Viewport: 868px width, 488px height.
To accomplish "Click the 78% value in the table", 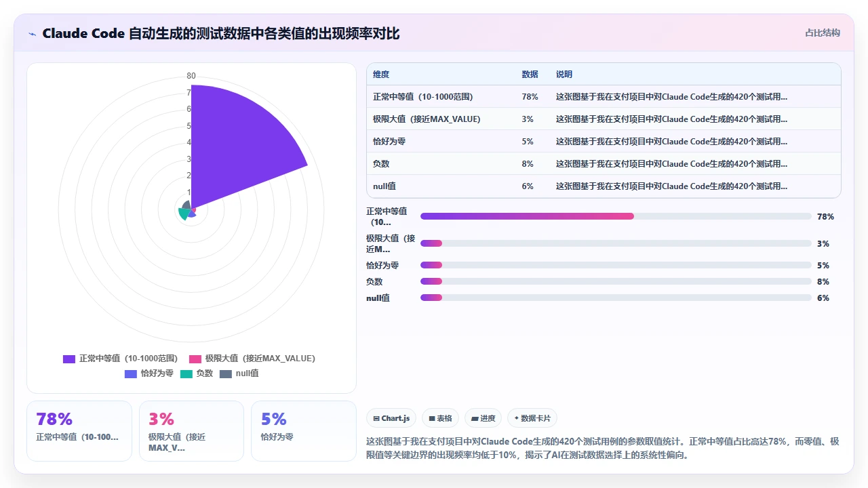I will pos(530,97).
